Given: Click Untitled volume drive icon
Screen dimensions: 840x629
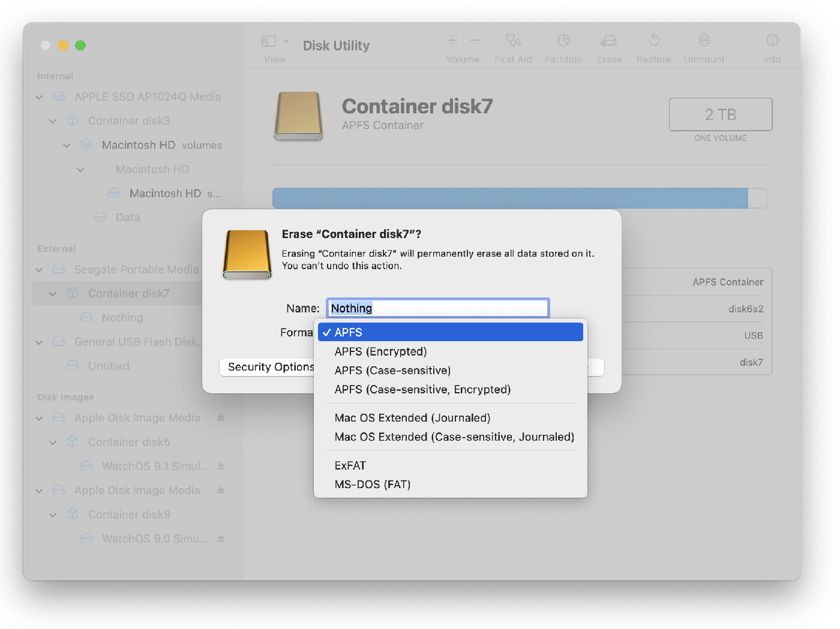Looking at the screenshot, I should 73,365.
